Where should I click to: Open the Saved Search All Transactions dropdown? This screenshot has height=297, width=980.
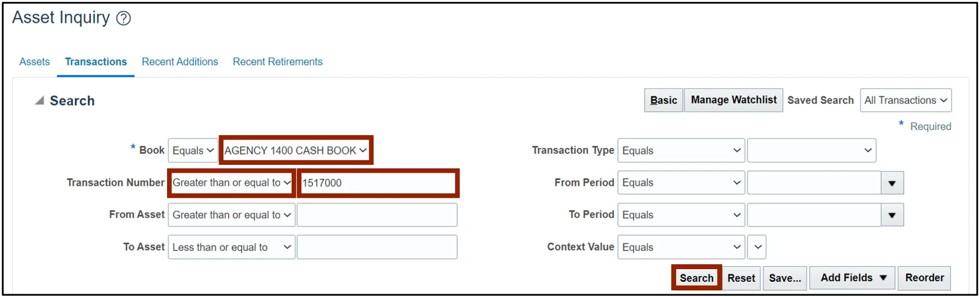click(905, 101)
